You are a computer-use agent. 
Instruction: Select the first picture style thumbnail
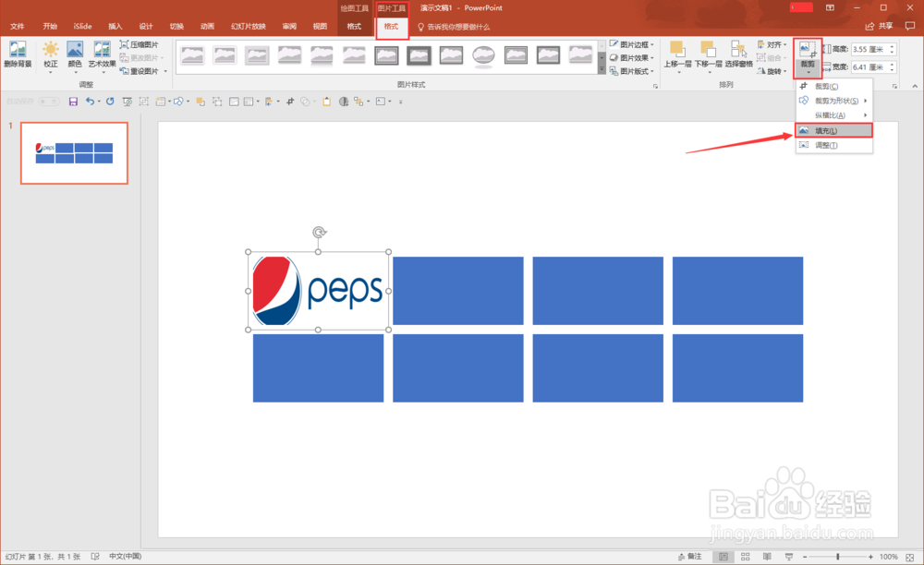coord(192,55)
